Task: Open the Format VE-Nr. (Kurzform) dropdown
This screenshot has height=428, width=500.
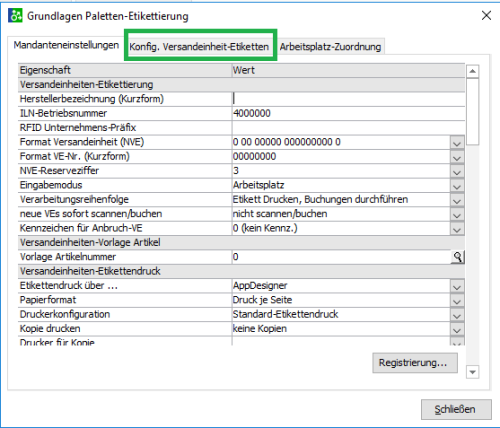Action: click(x=457, y=157)
